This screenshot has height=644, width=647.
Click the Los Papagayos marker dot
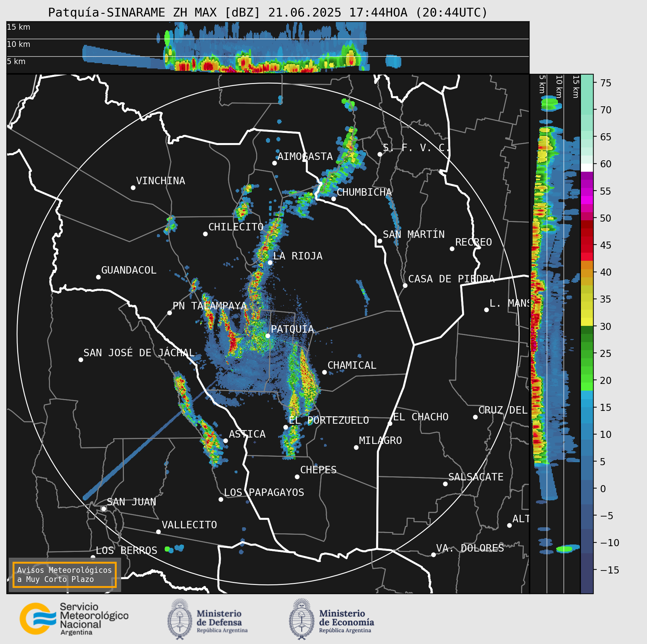pyautogui.click(x=221, y=499)
